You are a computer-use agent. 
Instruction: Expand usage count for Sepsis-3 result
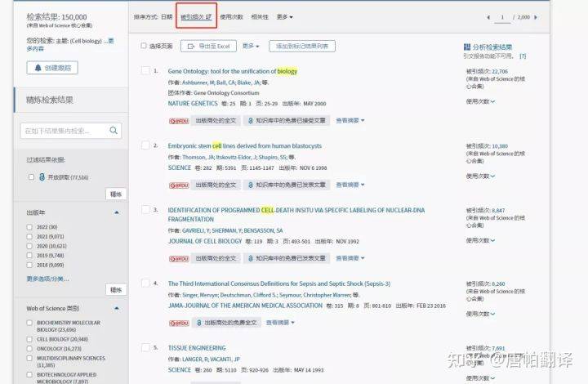click(480, 314)
